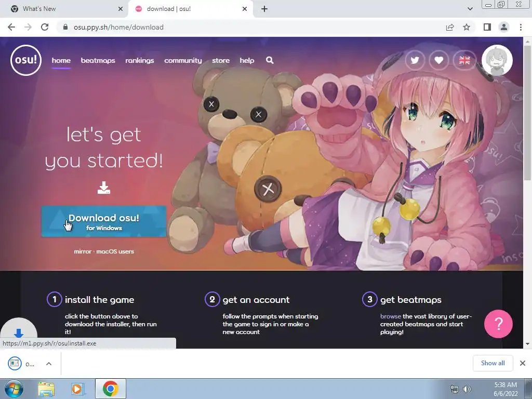Image resolution: width=532 pixels, height=399 pixels.
Task: Open the Windows Start menu
Action: [13, 389]
